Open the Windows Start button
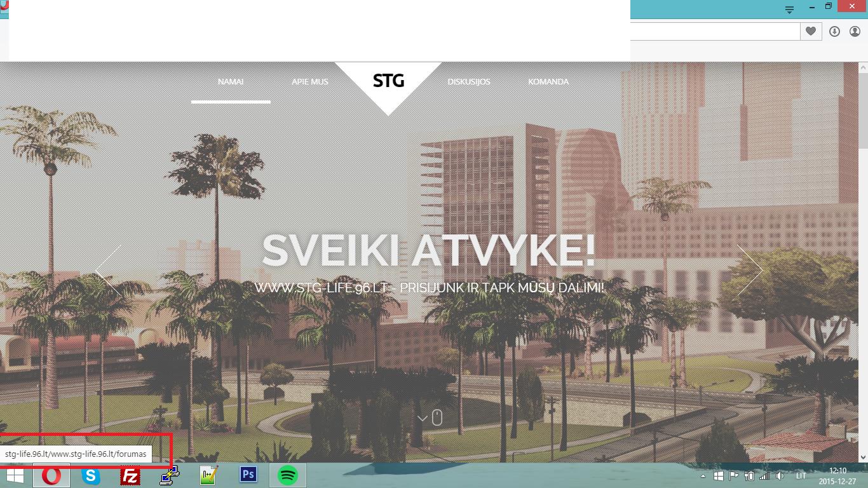Viewport: 868px width, 488px height. [15, 475]
